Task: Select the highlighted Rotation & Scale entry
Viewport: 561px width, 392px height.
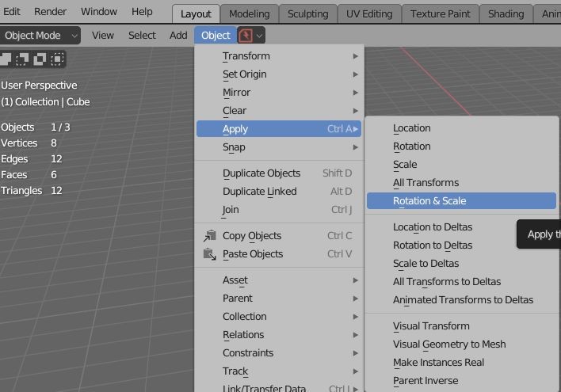Action: point(461,201)
